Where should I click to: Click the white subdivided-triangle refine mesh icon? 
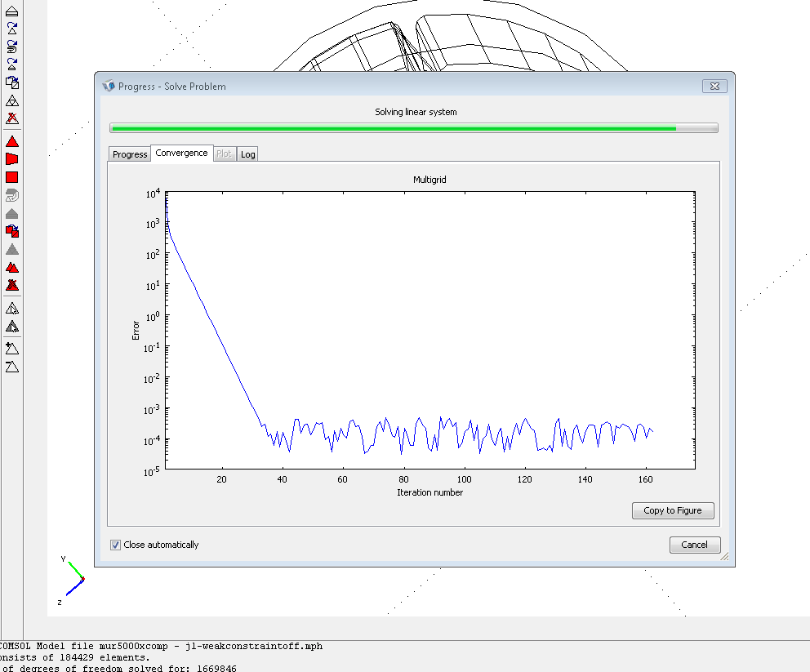12,100
